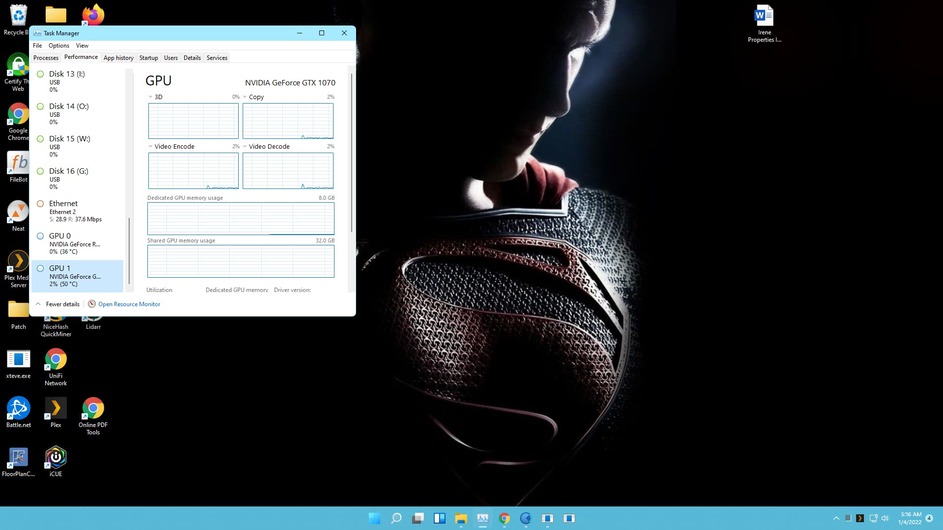The image size is (943, 530).
Task: Click the notification count badge in the taskbar
Action: (930, 518)
